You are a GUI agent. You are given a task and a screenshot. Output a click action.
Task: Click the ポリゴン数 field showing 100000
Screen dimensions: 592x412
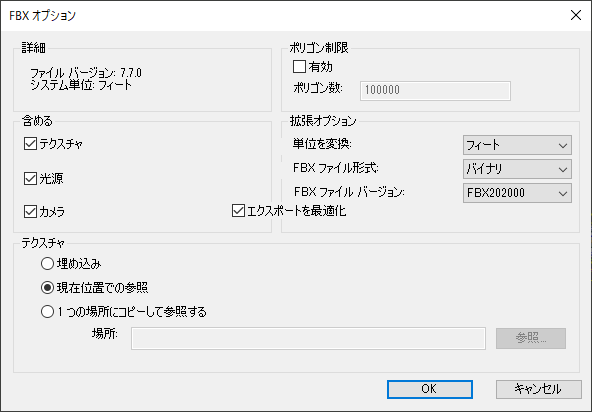click(435, 91)
